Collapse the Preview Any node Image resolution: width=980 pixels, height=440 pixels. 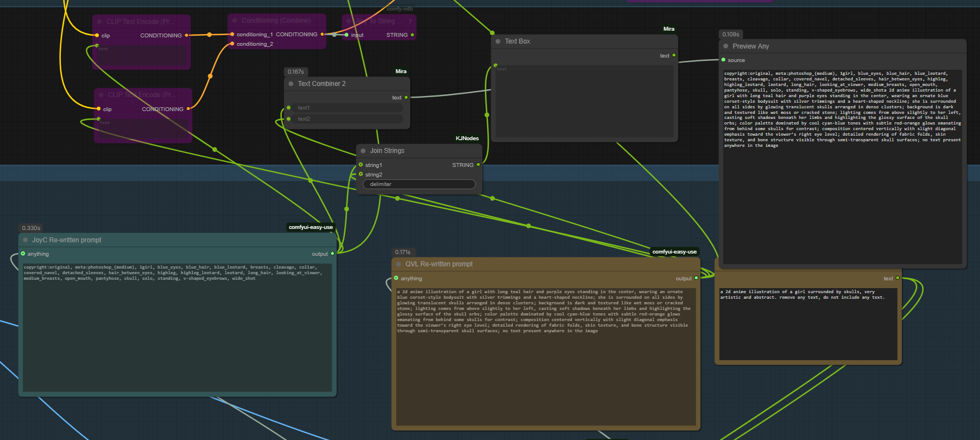(x=726, y=46)
